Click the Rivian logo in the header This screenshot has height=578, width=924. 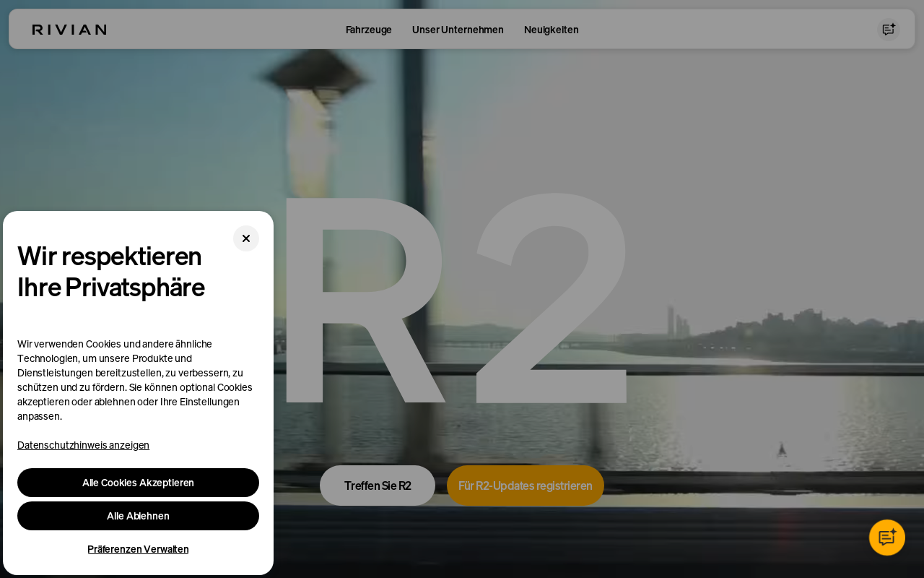69,30
